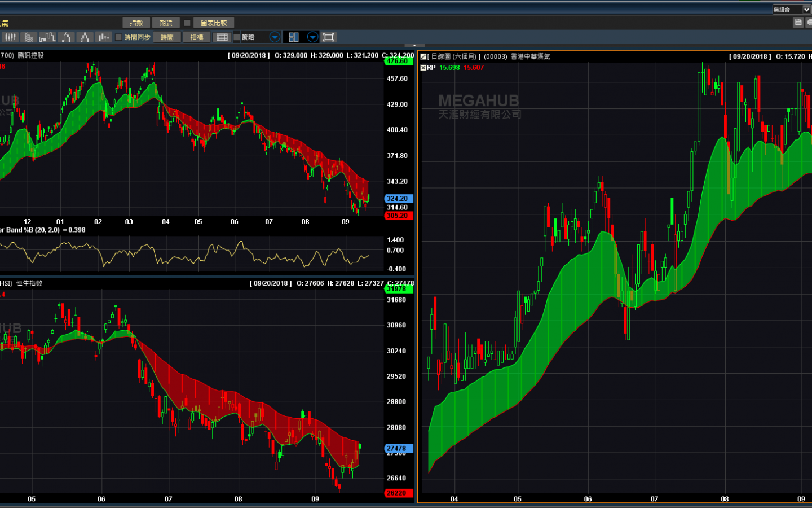Select the OHLC bar chart icon
The image size is (812, 508).
(x=103, y=37)
